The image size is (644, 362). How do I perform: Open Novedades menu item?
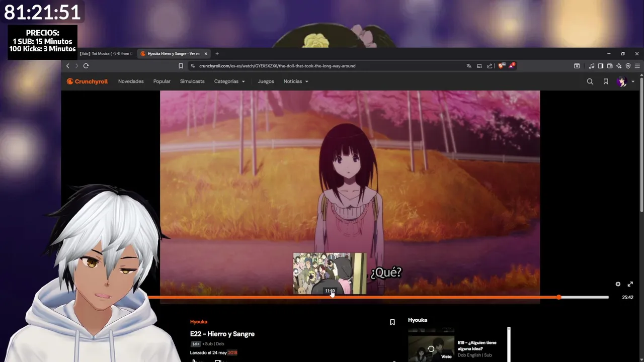pyautogui.click(x=131, y=81)
